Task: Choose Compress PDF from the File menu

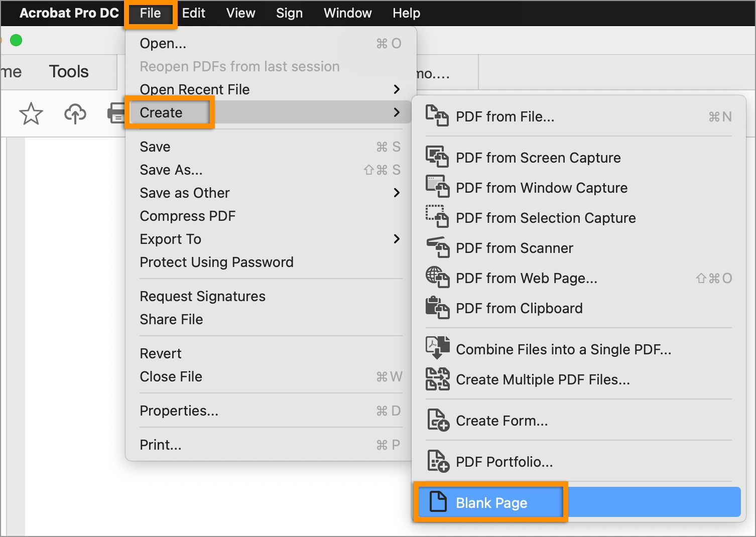Action: click(x=188, y=216)
